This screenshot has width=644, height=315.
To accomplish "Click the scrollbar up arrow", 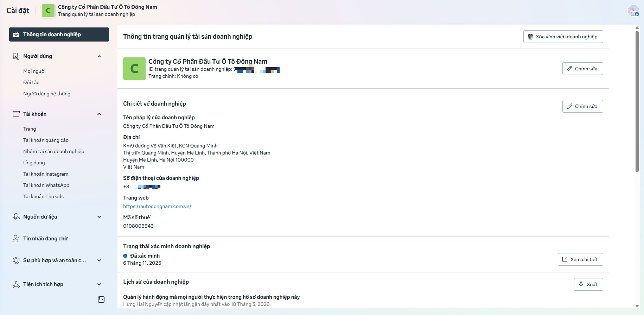I will coord(637,27).
